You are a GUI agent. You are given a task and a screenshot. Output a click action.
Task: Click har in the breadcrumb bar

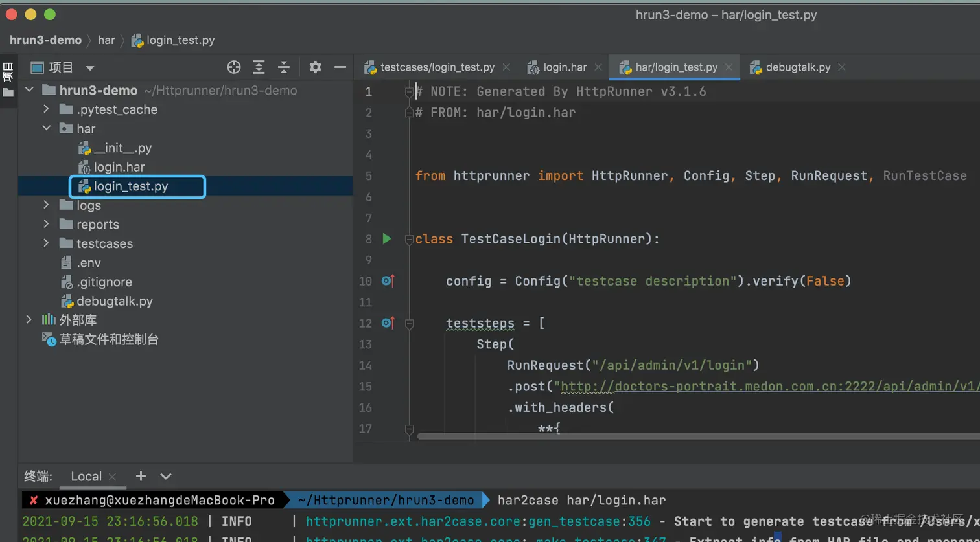coord(106,40)
